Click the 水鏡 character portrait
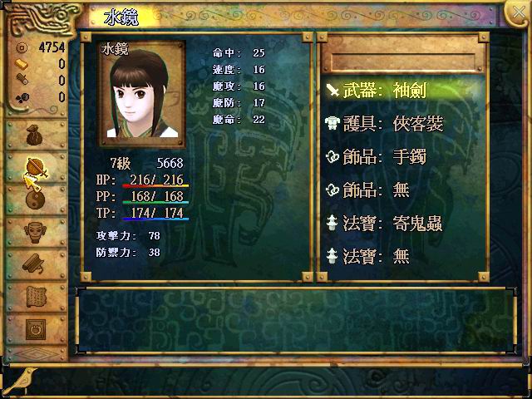 142,94
